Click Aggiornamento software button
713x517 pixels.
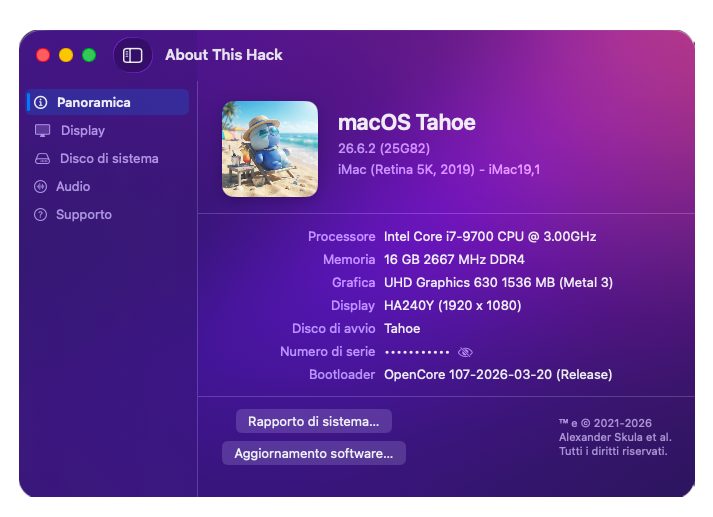click(314, 453)
